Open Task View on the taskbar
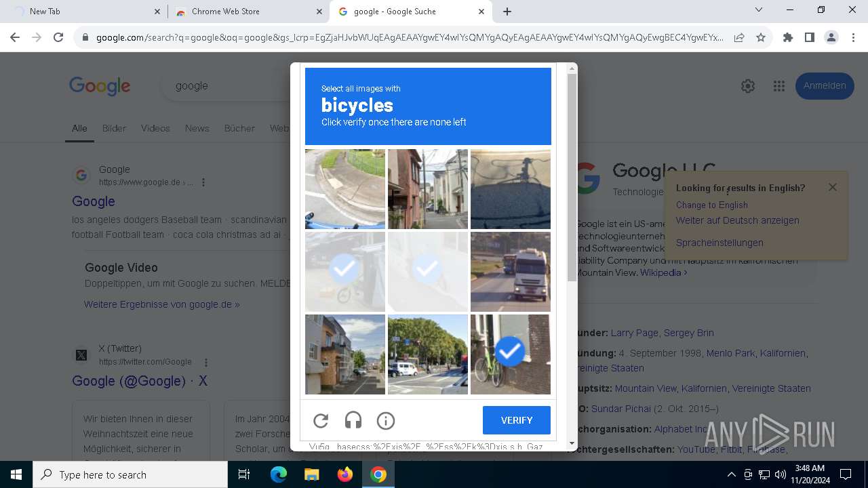 pos(244,474)
